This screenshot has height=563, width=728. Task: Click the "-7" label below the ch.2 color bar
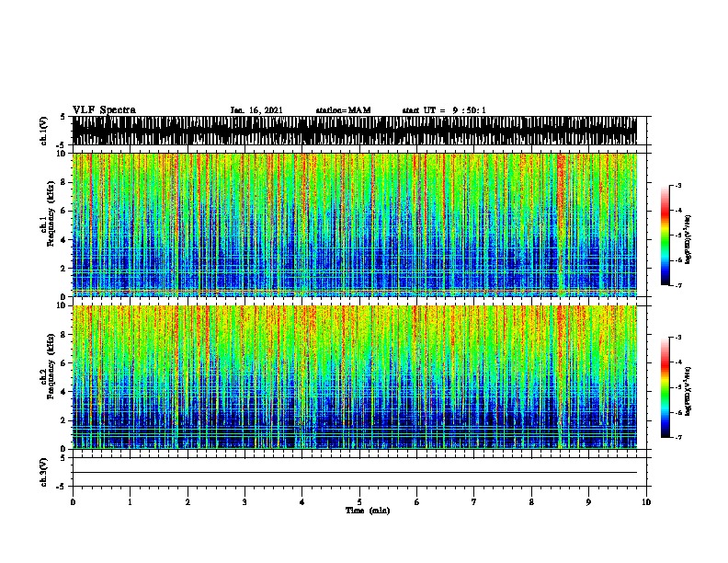click(x=678, y=437)
